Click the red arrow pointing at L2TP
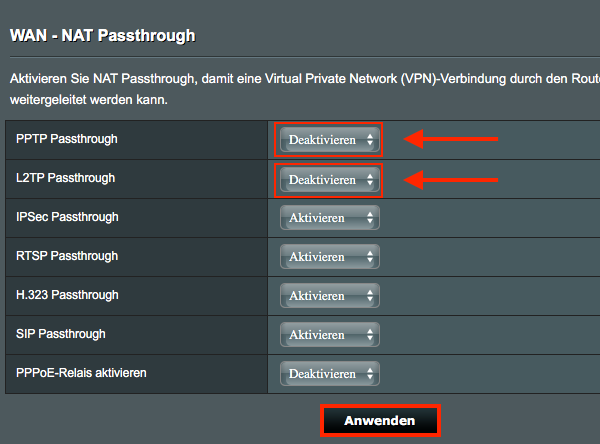This screenshot has height=444, width=600. 451,180
